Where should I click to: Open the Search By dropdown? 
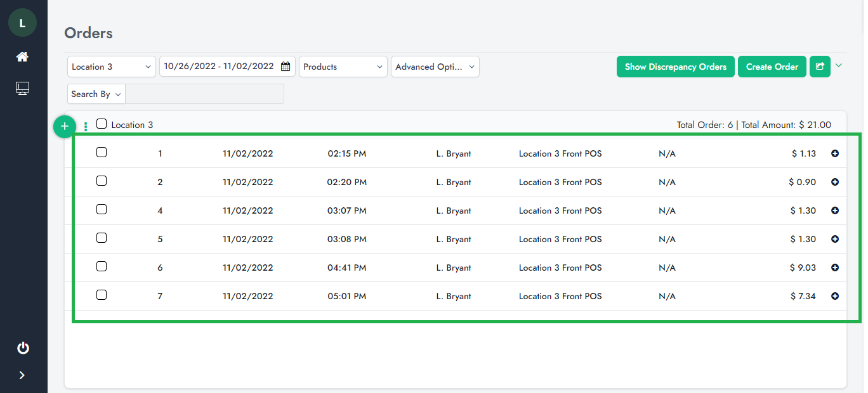click(x=96, y=94)
